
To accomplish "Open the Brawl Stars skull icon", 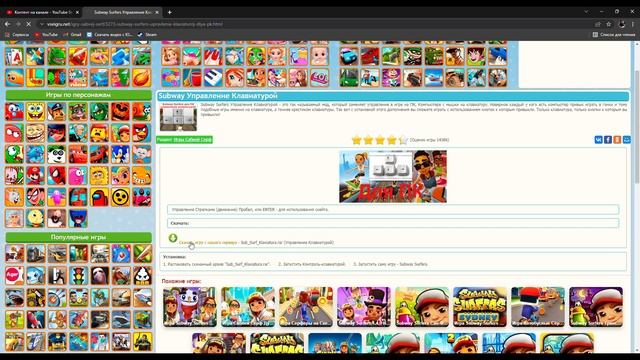I will tap(120, 197).
